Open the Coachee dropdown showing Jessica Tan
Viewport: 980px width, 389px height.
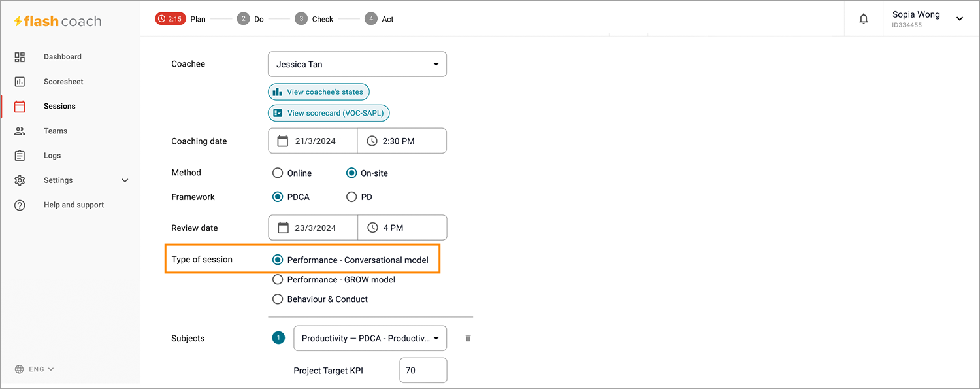click(x=357, y=64)
